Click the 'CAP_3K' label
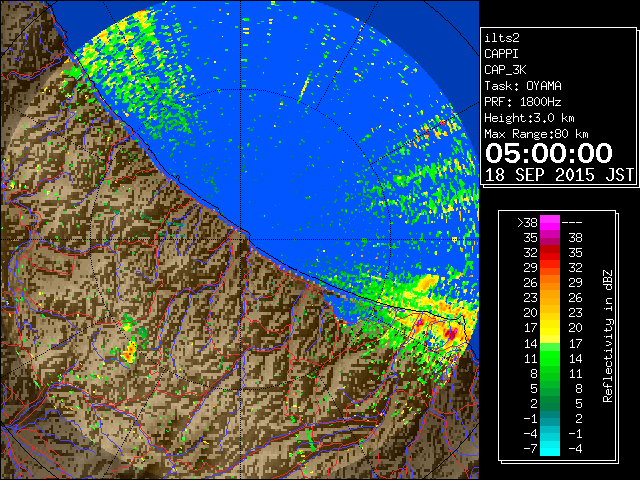Image resolution: width=640 pixels, height=480 pixels. coord(505,70)
